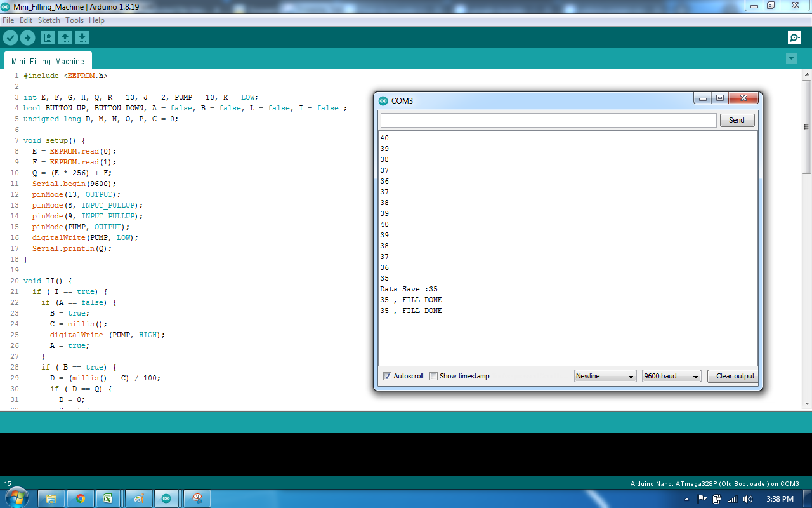Click the network signal tray icon
The width and height of the screenshot is (812, 508).
tap(733, 499)
